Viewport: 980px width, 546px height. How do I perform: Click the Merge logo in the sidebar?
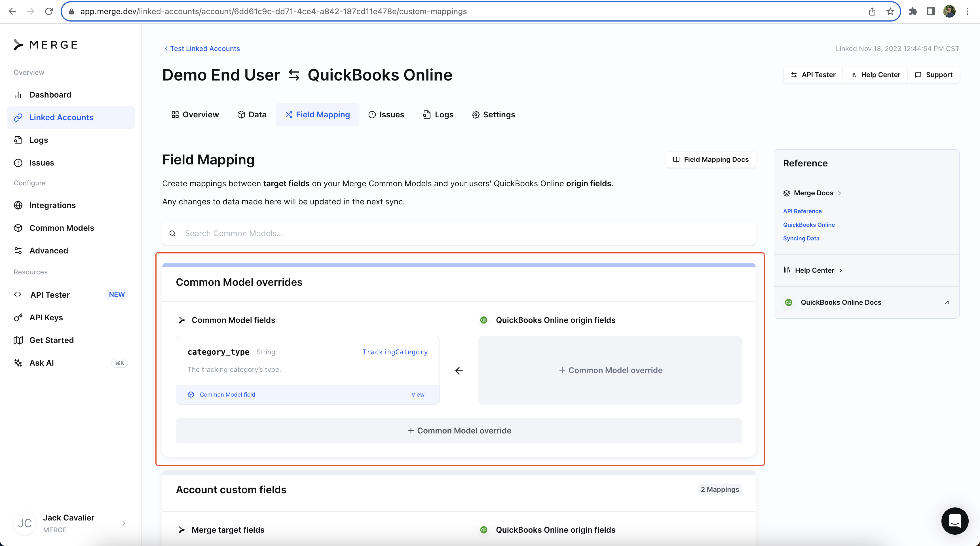click(45, 45)
